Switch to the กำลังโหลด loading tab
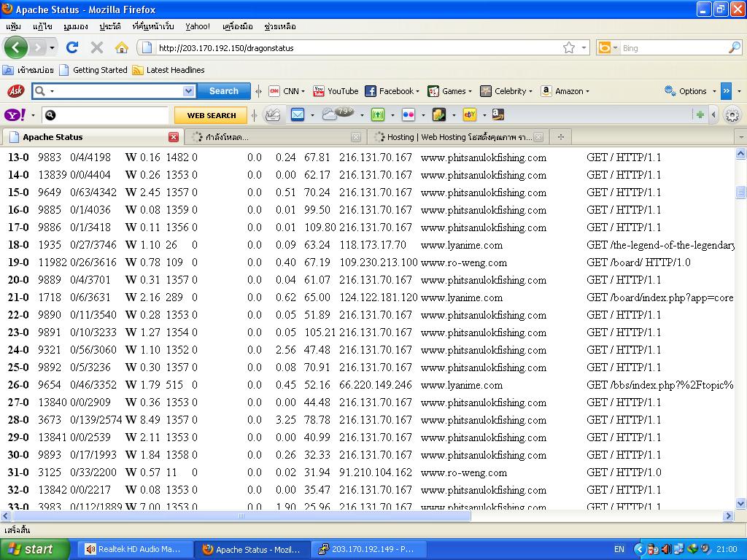 coord(275,137)
